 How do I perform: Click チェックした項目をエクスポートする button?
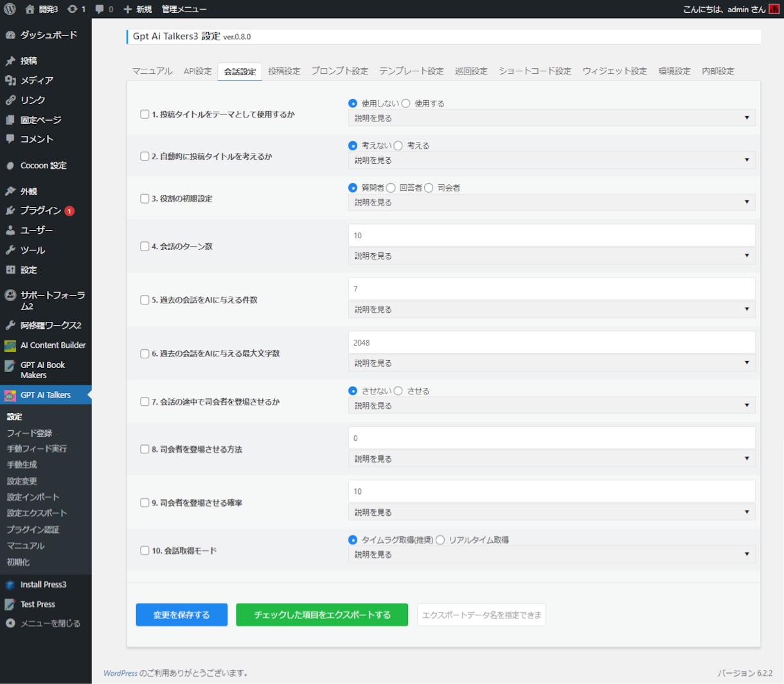click(x=322, y=615)
